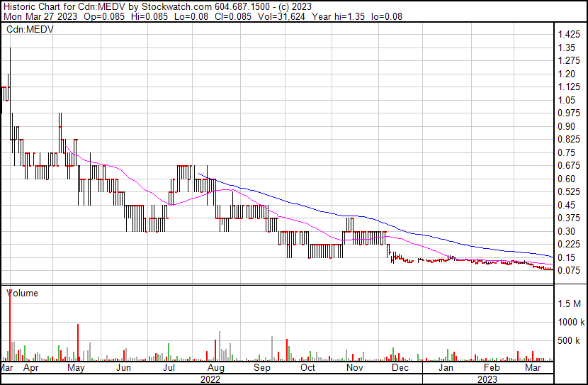Viewport: 588px width, 385px height.
Task: Click the 500 k volume axis label
Action: 569,340
